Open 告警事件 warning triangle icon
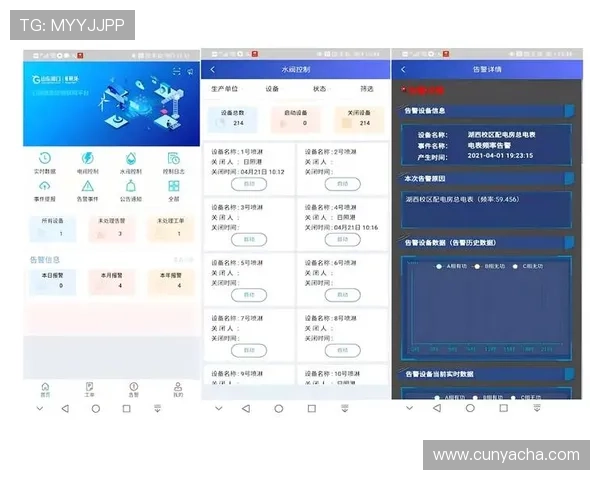Viewport: 600px width, 480px height. (88, 191)
